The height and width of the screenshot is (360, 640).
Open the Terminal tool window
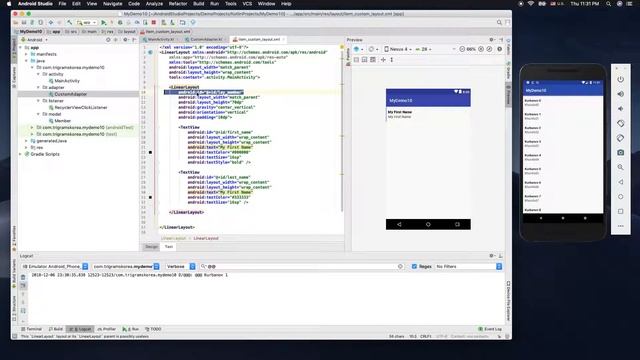pyautogui.click(x=32, y=329)
